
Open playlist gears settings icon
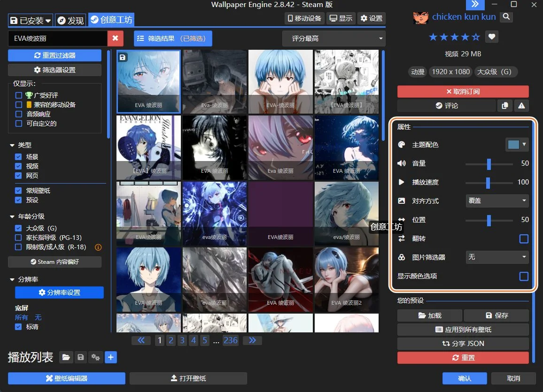click(95, 357)
